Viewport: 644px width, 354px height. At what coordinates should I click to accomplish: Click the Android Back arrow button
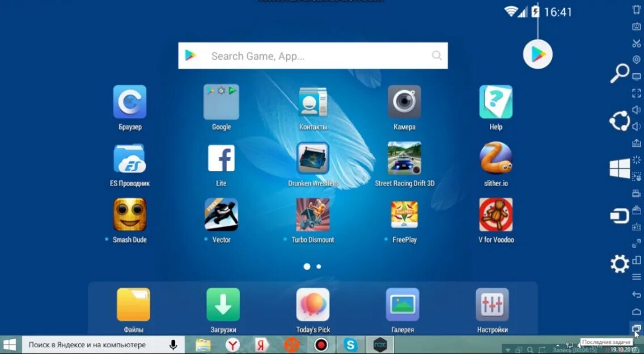click(636, 294)
